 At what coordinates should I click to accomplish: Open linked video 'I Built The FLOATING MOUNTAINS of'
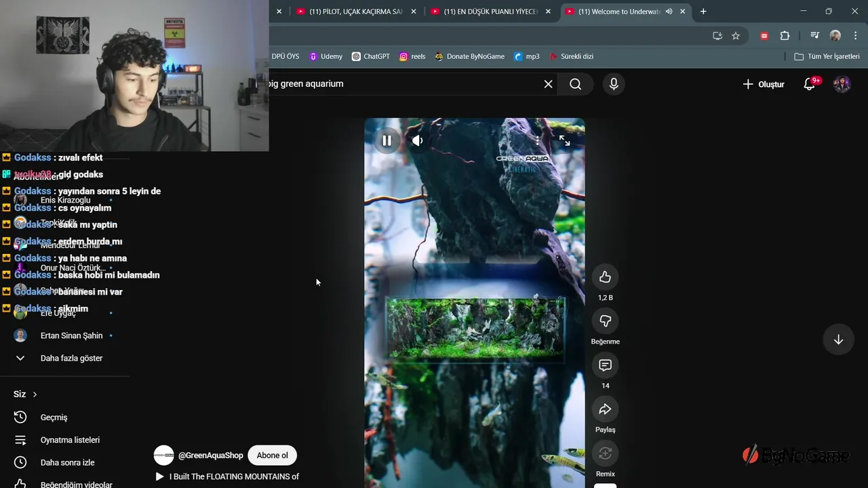pyautogui.click(x=234, y=476)
